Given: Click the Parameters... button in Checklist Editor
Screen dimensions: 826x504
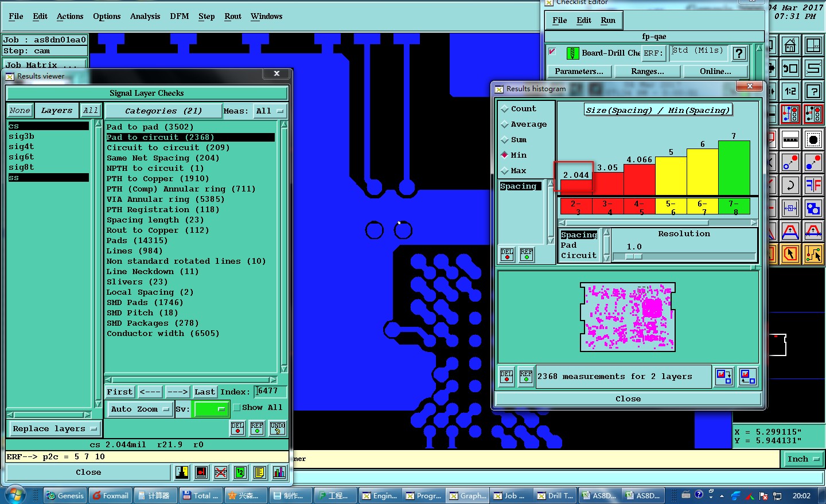Looking at the screenshot, I should [x=579, y=72].
